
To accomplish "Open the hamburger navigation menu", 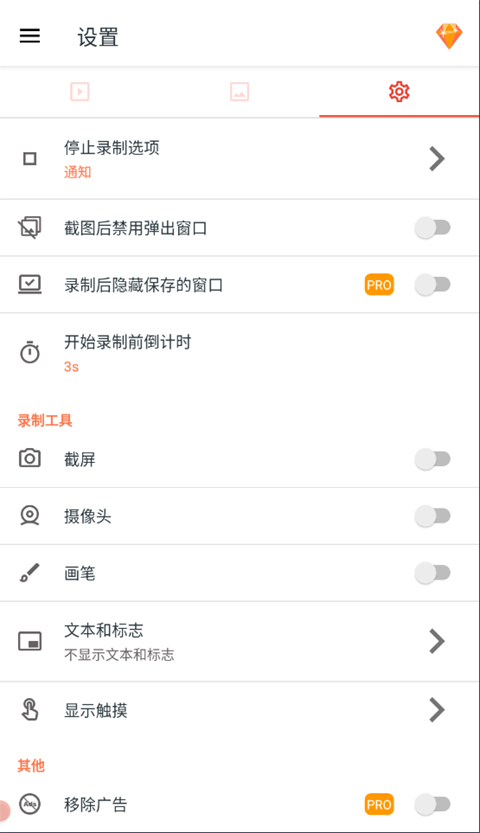I will [x=30, y=36].
